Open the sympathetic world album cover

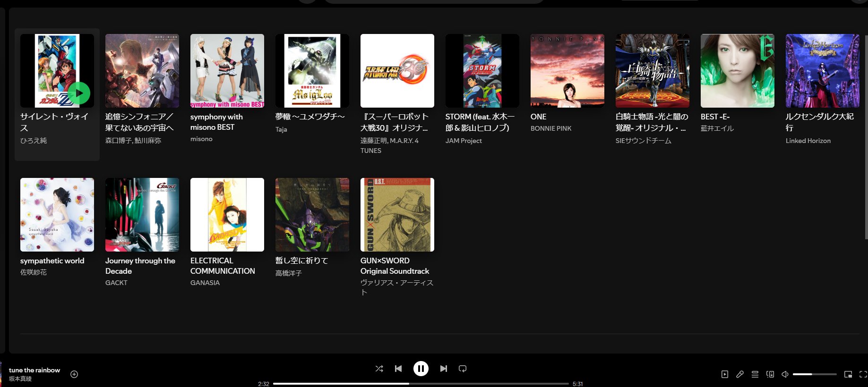pos(57,215)
